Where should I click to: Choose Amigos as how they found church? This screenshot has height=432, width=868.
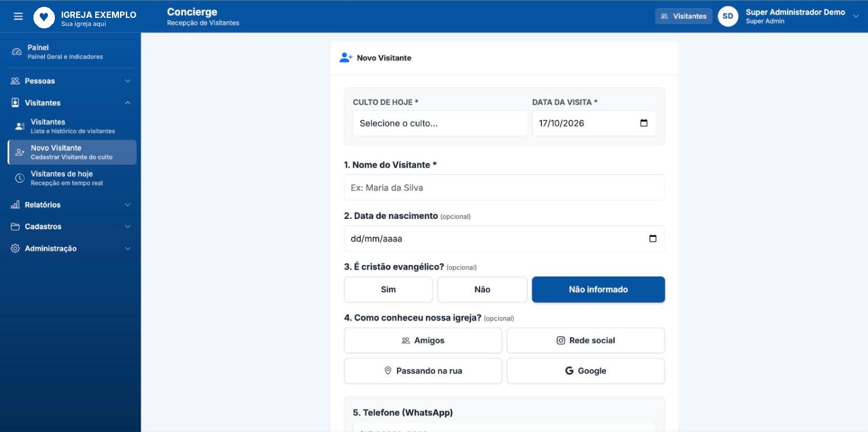(x=423, y=341)
